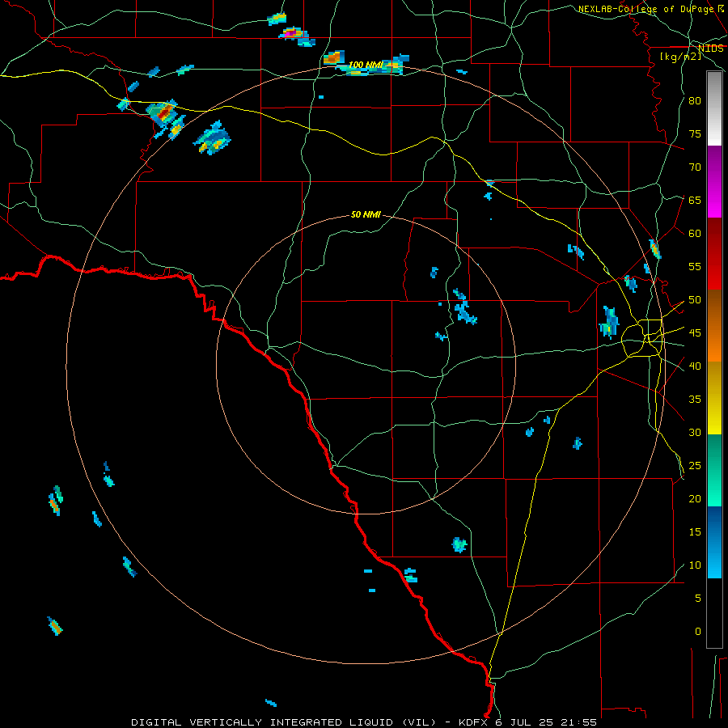Pick the brown-orange segment of the color bar
Viewport: 728px width, 728px height.
(x=714, y=325)
